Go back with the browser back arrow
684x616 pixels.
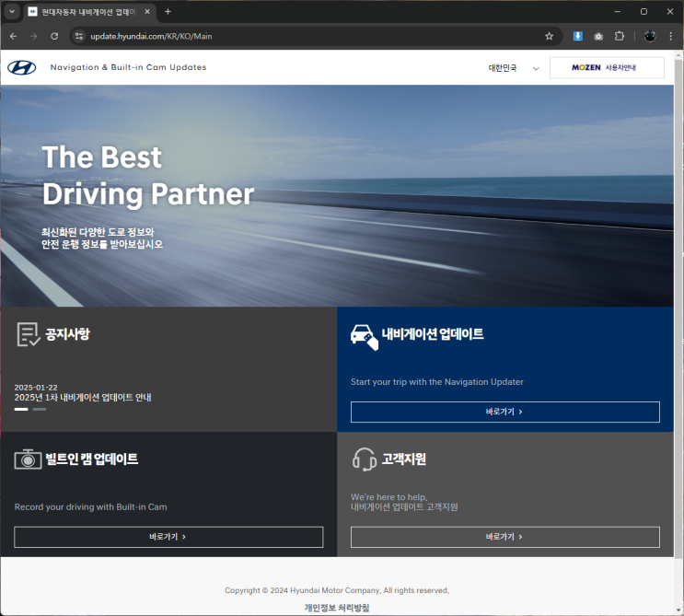coord(13,36)
